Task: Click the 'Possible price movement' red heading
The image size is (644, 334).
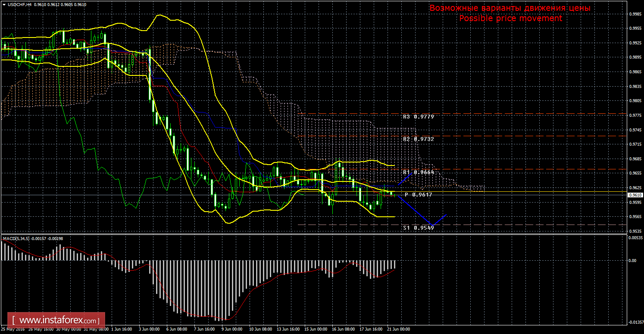Action: click(510, 18)
